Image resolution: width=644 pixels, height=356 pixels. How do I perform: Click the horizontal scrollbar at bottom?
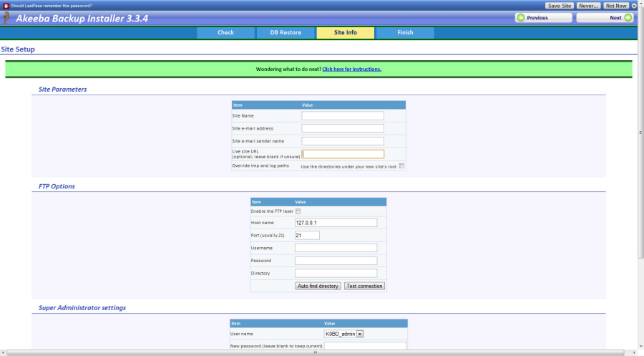point(316,352)
